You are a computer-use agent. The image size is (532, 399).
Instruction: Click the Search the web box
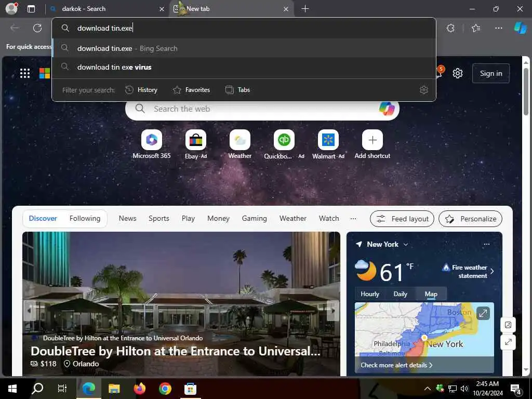click(262, 109)
